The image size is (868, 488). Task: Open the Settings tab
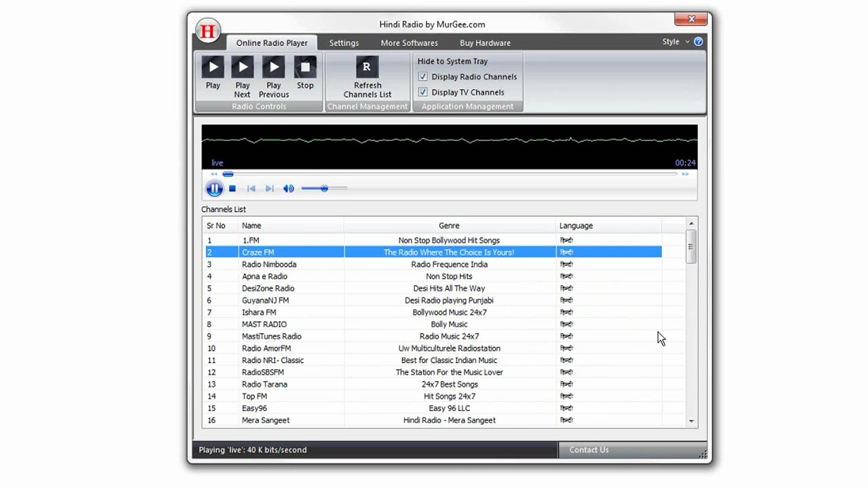(x=344, y=43)
